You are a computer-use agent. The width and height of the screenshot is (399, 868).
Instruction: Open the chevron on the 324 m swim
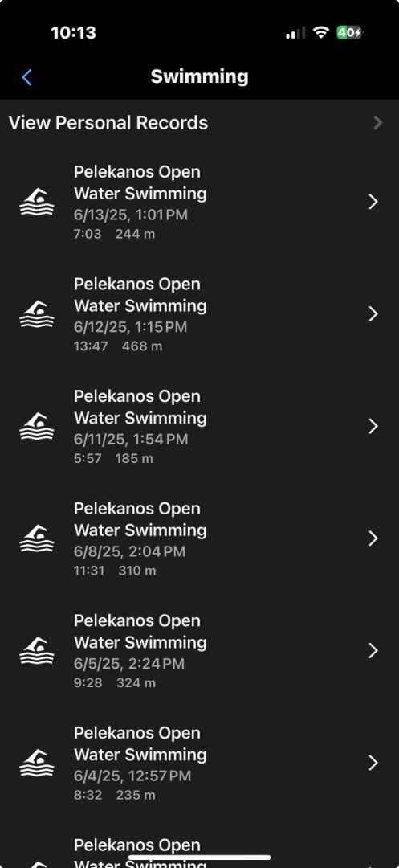click(373, 651)
